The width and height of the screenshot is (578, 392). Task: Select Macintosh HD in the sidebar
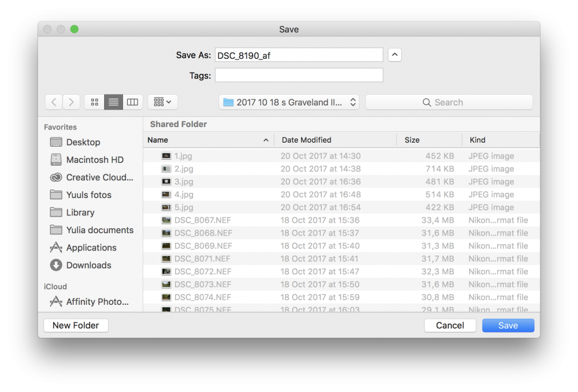tap(87, 160)
